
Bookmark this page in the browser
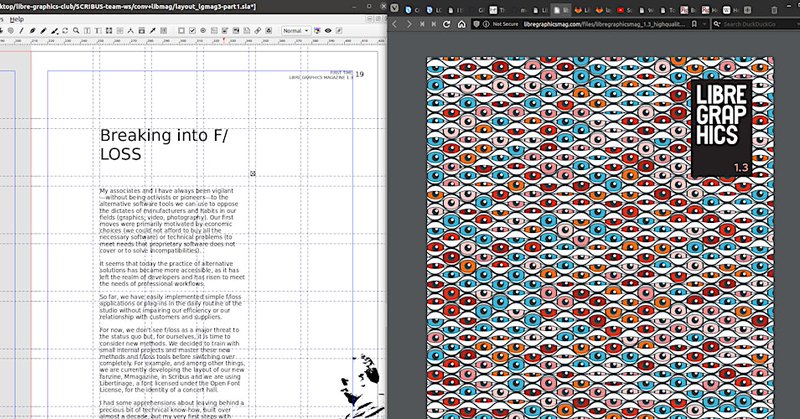[x=694, y=24]
